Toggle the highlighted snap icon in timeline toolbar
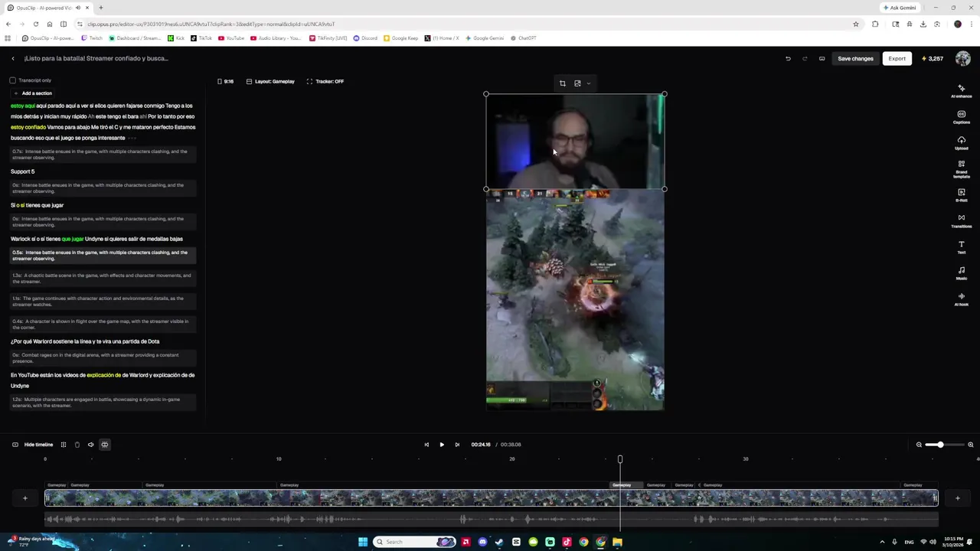Image resolution: width=980 pixels, height=551 pixels. [105, 445]
